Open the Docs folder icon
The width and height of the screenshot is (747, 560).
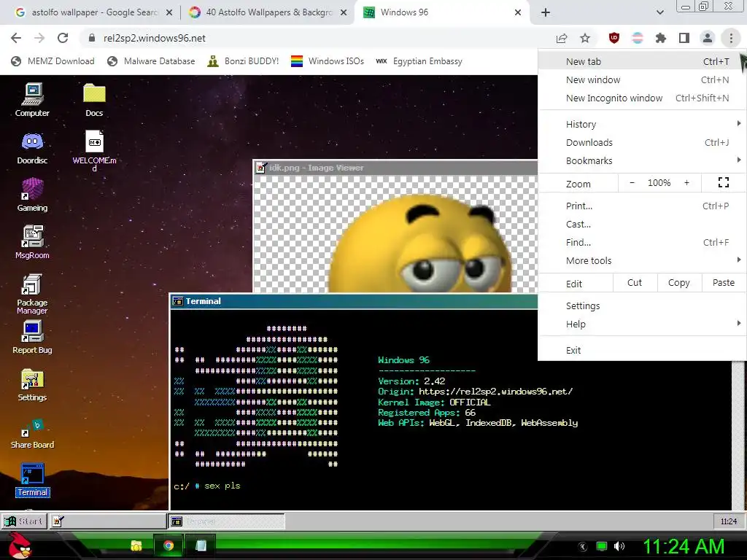point(94,99)
